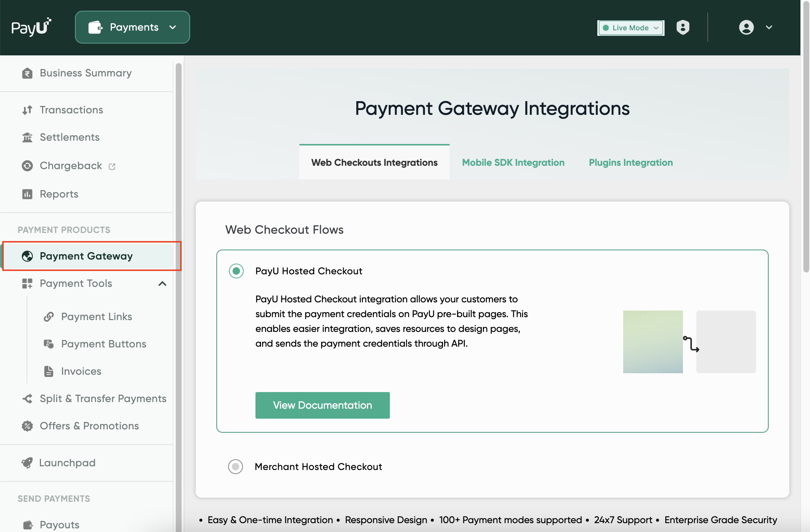Click the Chargeback external link icon
The height and width of the screenshot is (532, 810).
click(112, 166)
